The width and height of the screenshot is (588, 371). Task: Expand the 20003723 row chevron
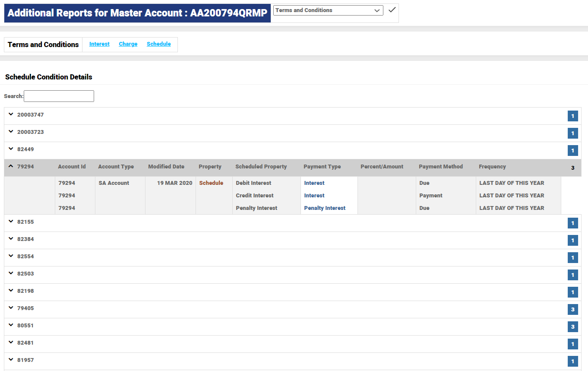[11, 132]
